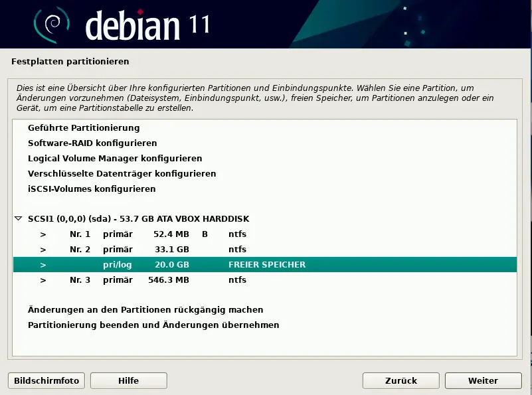Click the 546.3 MB size value
This screenshot has width=532, height=395.
(x=169, y=280)
